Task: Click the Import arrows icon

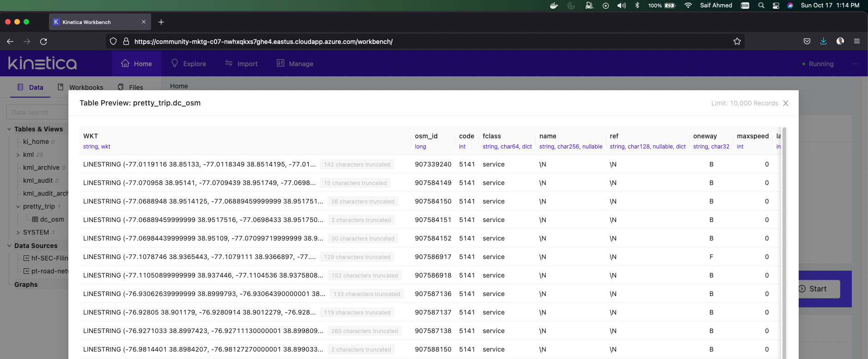Action: [x=229, y=63]
